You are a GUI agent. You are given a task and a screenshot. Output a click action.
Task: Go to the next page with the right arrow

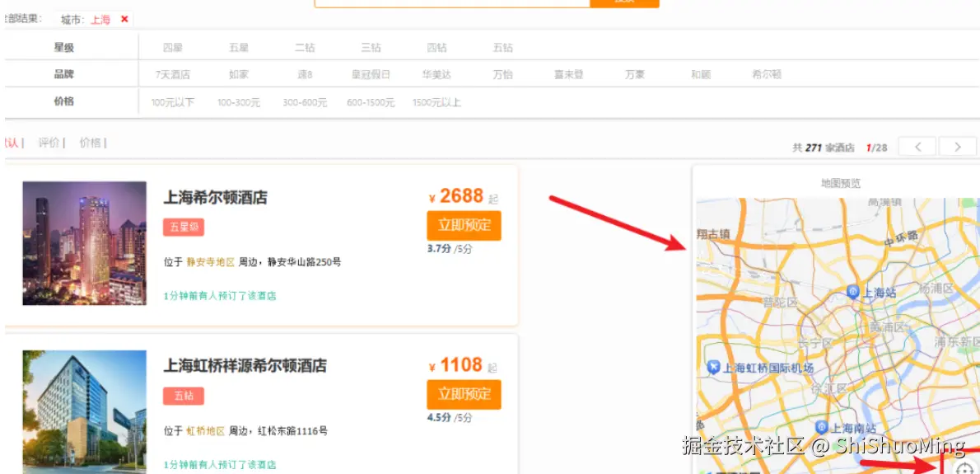958,147
